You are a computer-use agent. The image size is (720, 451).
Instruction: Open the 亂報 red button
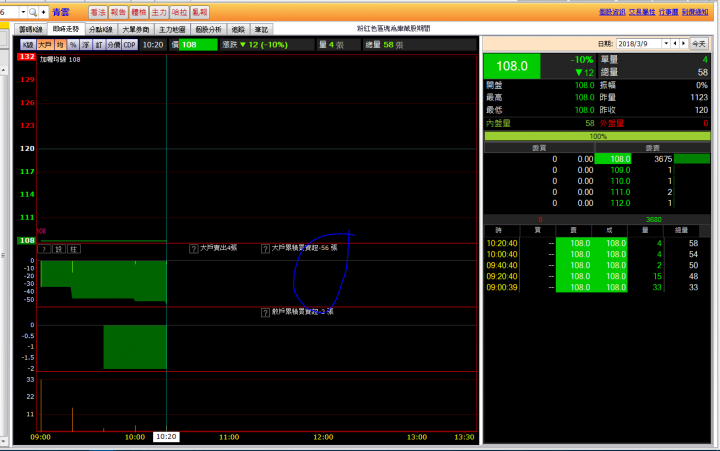point(200,12)
